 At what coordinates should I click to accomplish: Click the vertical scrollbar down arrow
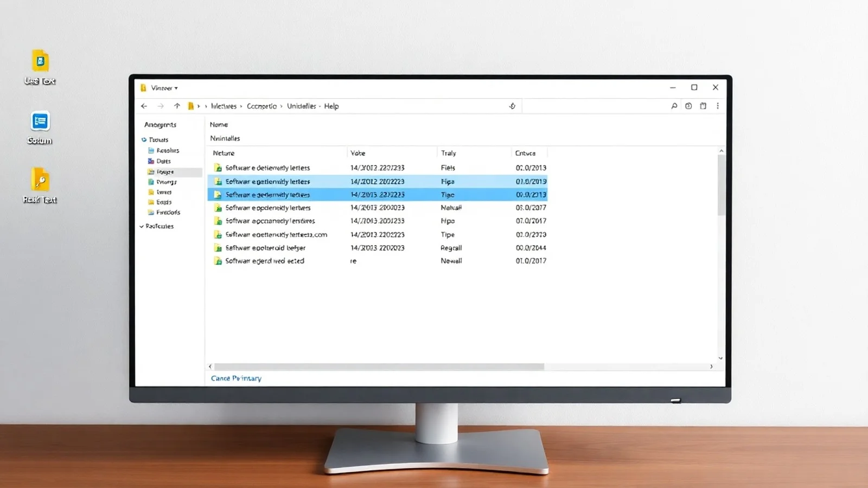click(x=721, y=358)
